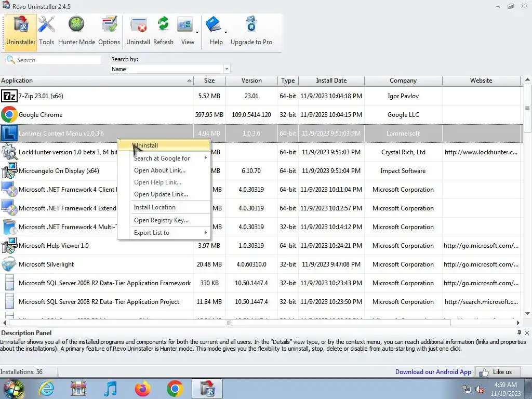Open Options from the toolbar

point(109,31)
